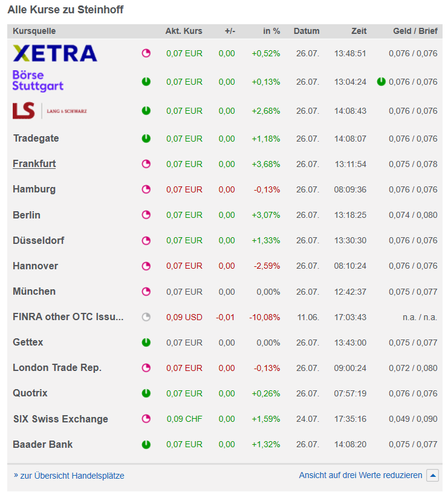Click the green status icon for Baader Bank
Viewport: 448px width, 492px height.
146,445
